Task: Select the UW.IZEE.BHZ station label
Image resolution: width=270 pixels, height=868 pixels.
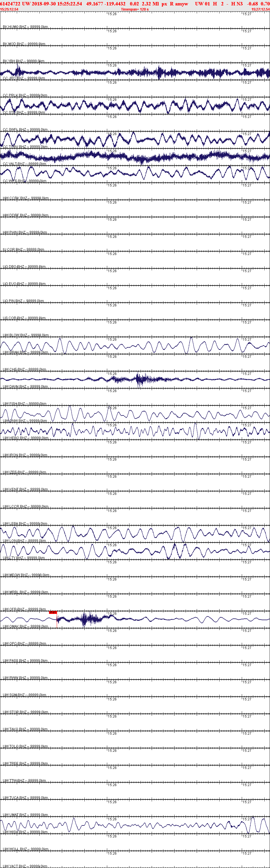Action: coord(25,472)
